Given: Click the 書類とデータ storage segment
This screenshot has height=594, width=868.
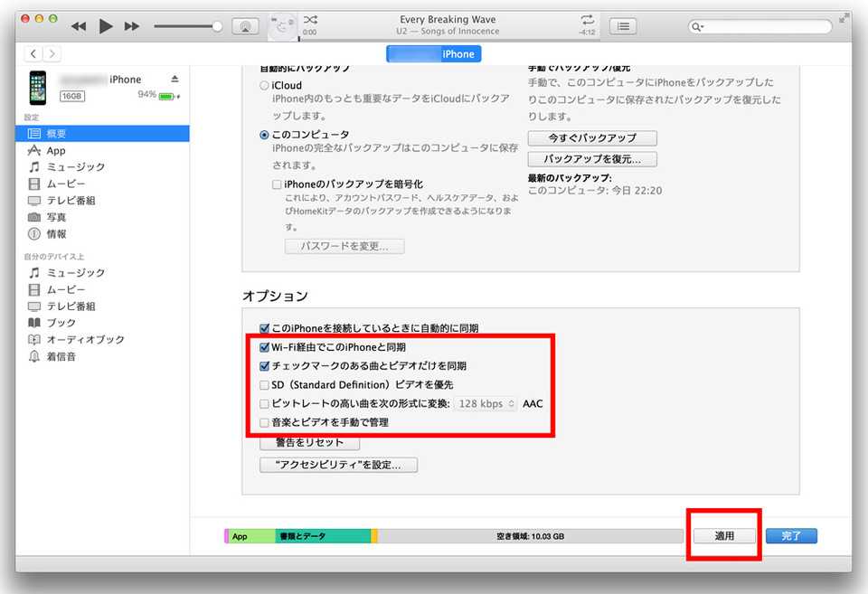Looking at the screenshot, I should click(x=323, y=536).
